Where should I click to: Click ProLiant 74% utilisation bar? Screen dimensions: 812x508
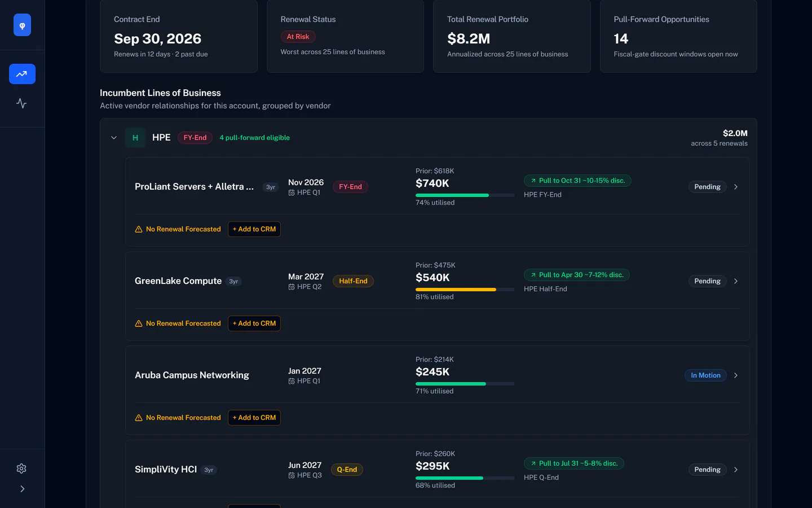(x=465, y=195)
